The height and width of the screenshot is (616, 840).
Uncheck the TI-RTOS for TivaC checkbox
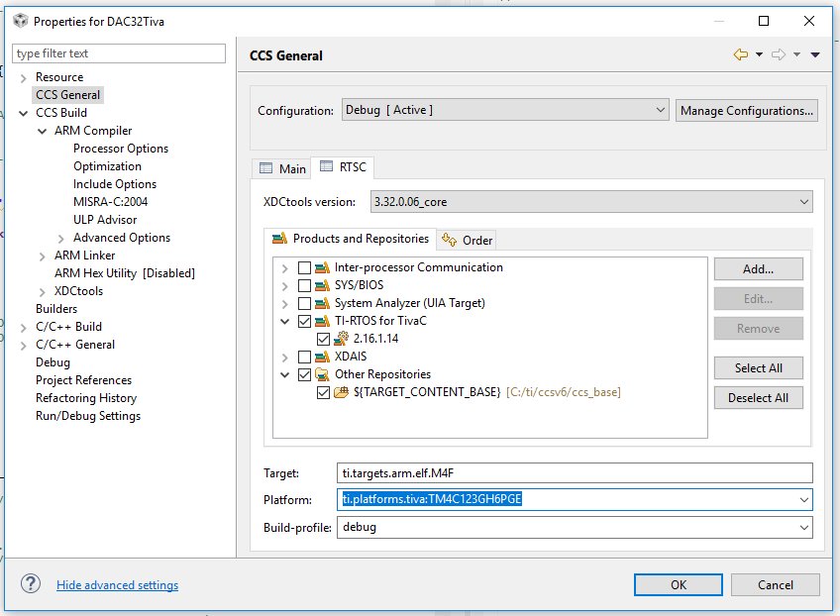pos(304,322)
